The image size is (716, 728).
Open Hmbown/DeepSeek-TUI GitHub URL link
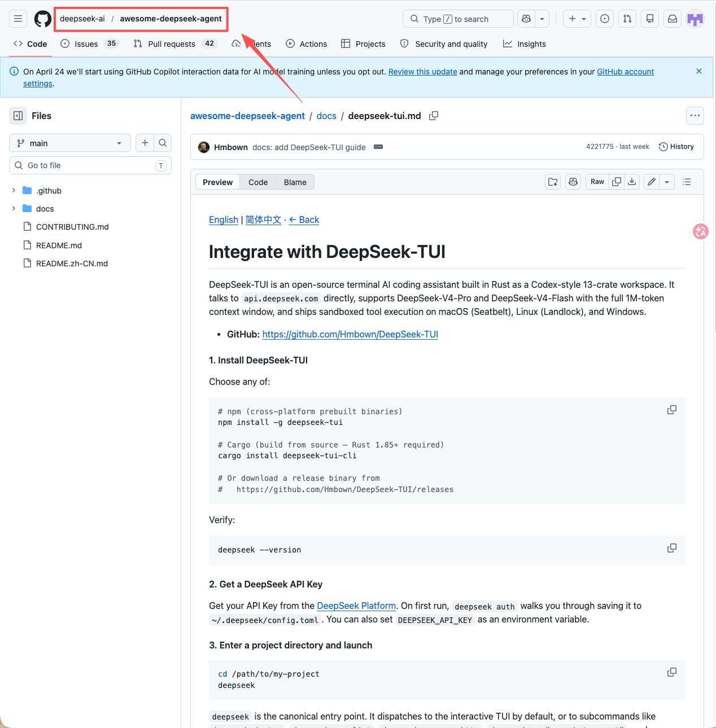click(x=350, y=334)
